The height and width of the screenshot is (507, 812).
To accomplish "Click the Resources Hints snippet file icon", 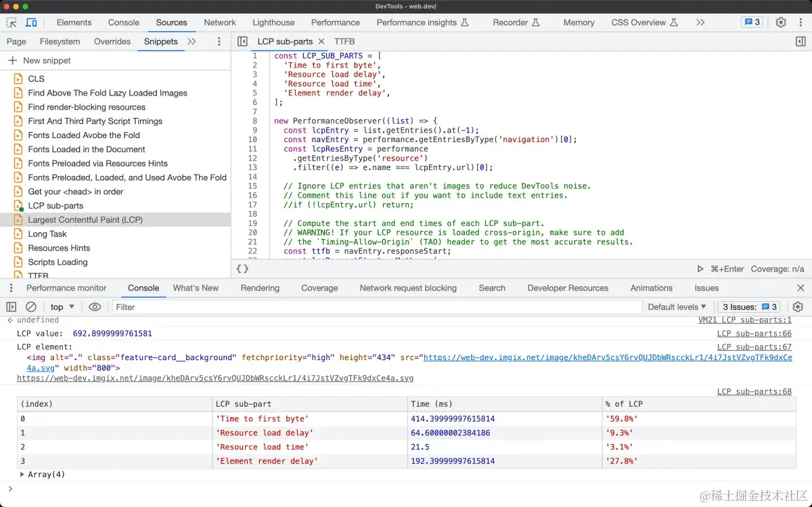I will pos(18,248).
